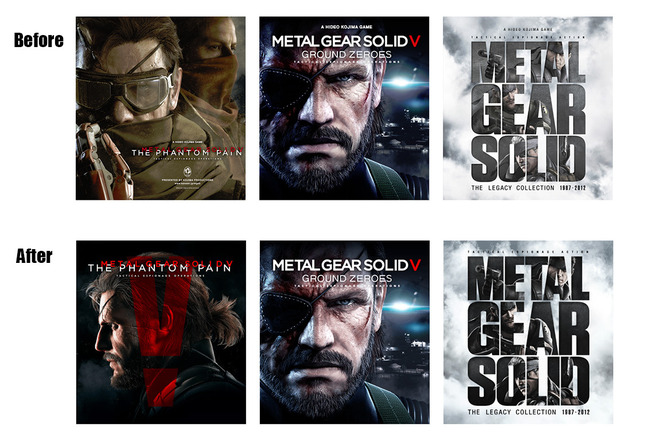650x442 pixels.
Task: Click the After Ground Zeroes cover thumbnail
Action: pyautogui.click(x=344, y=332)
